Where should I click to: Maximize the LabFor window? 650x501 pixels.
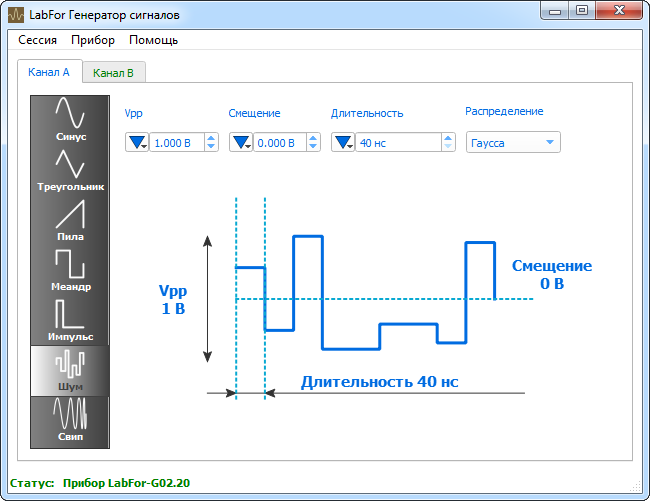point(582,11)
